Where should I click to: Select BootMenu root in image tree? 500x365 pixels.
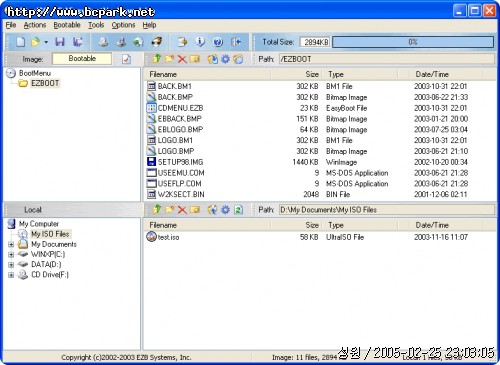[35, 73]
